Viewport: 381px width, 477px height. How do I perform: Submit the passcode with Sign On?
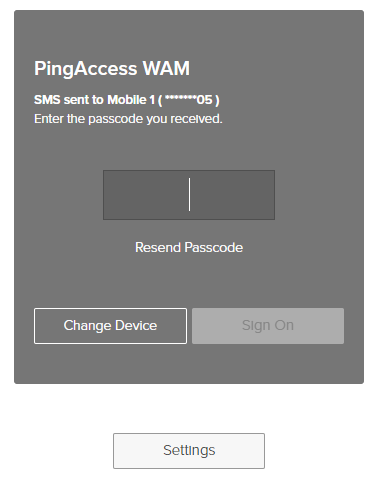click(268, 326)
